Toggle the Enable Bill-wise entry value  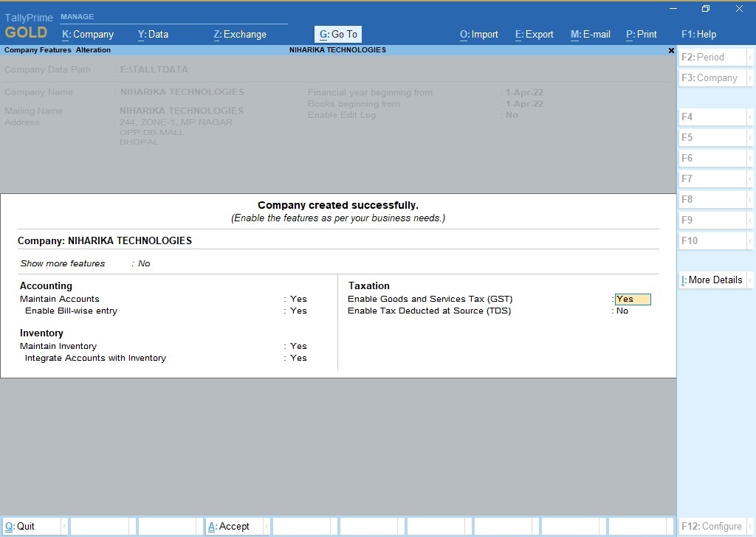click(298, 311)
